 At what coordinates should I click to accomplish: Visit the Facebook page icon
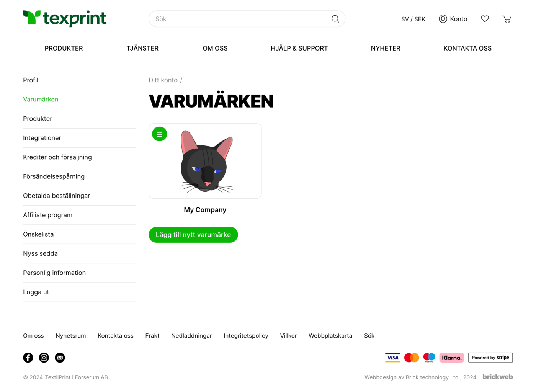tap(28, 358)
